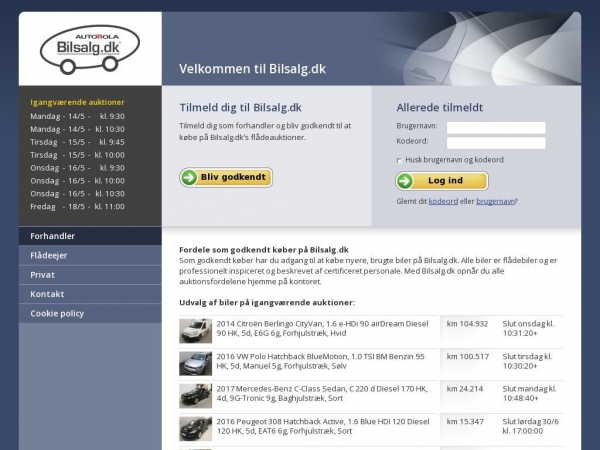
Task: Click Slut mandag kl. 10:48:40+ end time
Action: [x=529, y=393]
